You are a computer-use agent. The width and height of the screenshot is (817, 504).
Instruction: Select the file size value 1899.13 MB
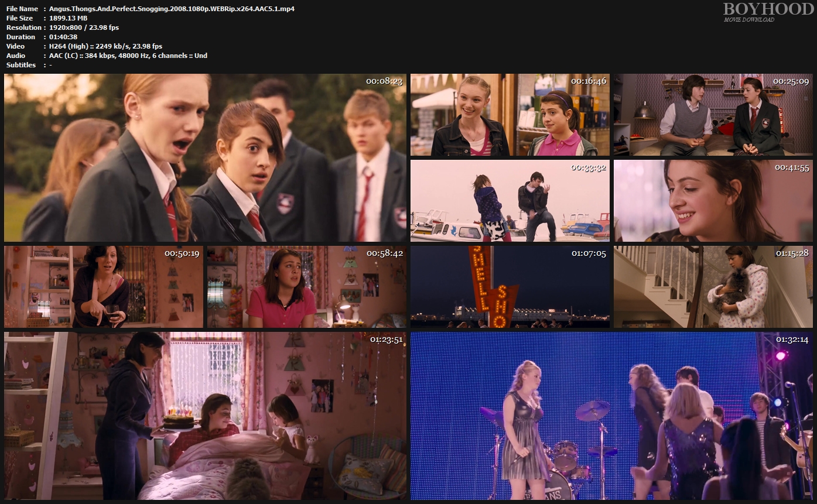pyautogui.click(x=69, y=18)
